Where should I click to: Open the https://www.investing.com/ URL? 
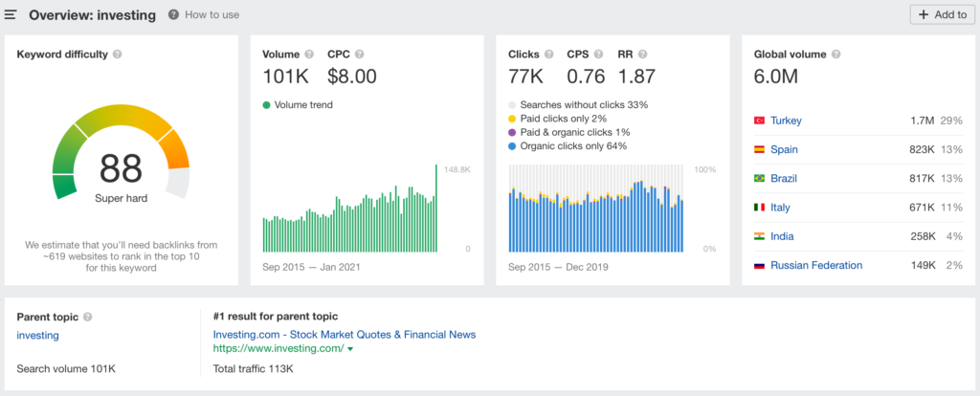[x=278, y=348]
